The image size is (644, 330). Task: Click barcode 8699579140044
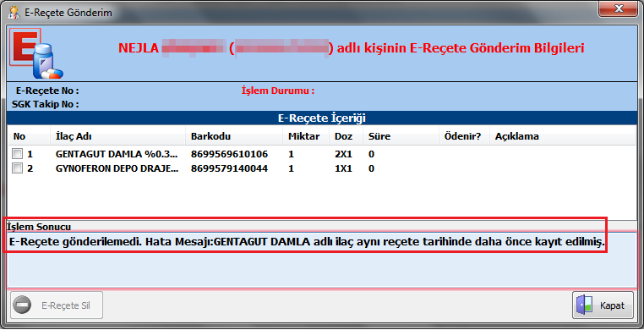[x=229, y=168]
